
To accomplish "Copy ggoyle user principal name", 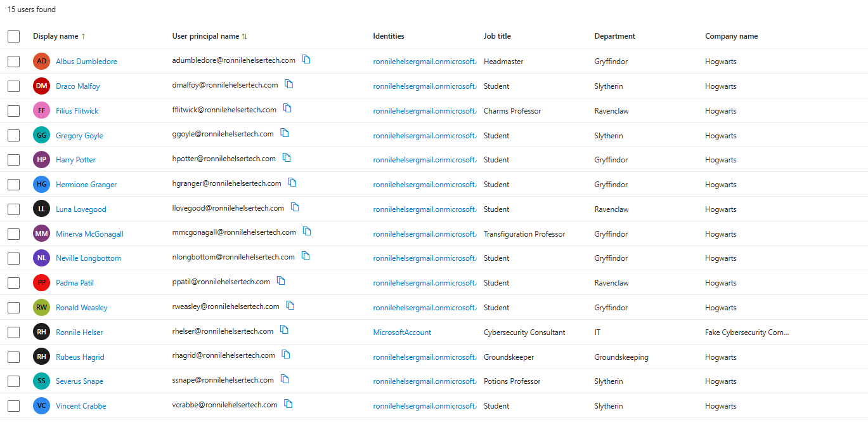I will 285,133.
